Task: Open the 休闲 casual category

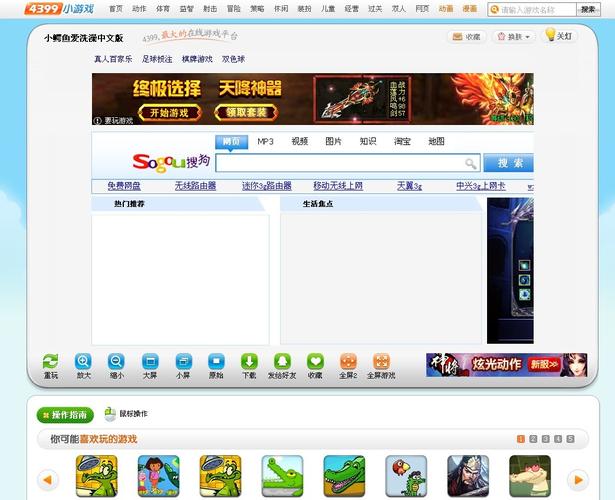Action: coord(281,9)
